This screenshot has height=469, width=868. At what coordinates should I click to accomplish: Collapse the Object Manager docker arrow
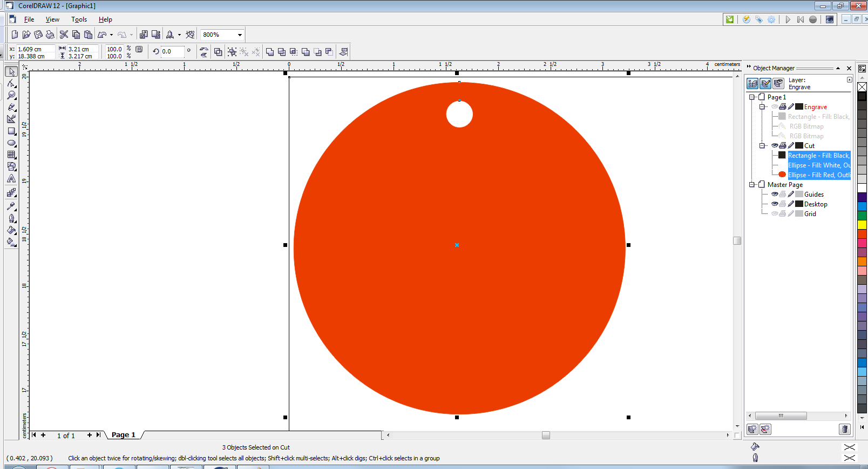(838, 69)
